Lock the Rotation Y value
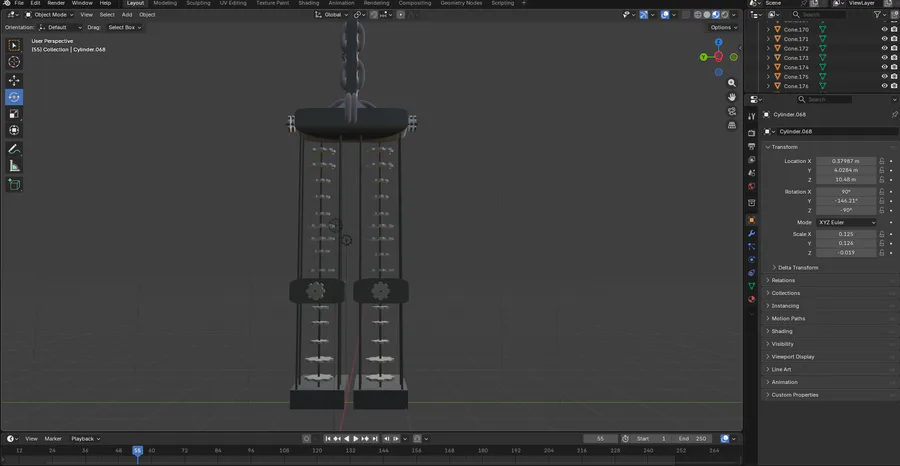 coord(882,201)
